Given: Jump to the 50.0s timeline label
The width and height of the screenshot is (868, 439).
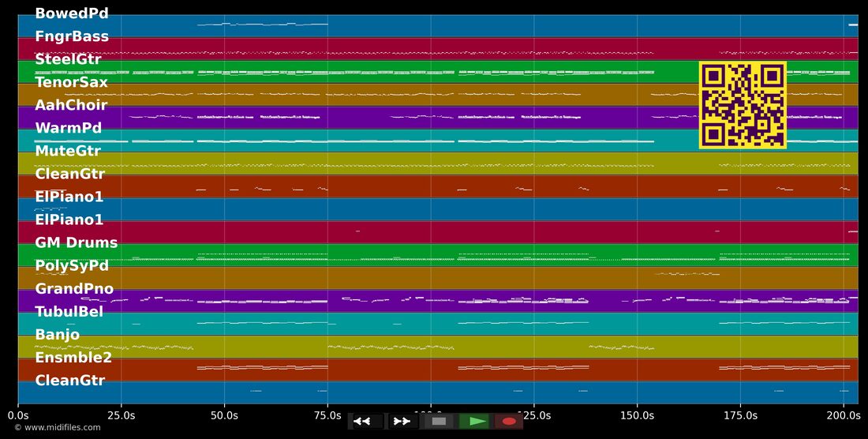Looking at the screenshot, I should pos(224,415).
